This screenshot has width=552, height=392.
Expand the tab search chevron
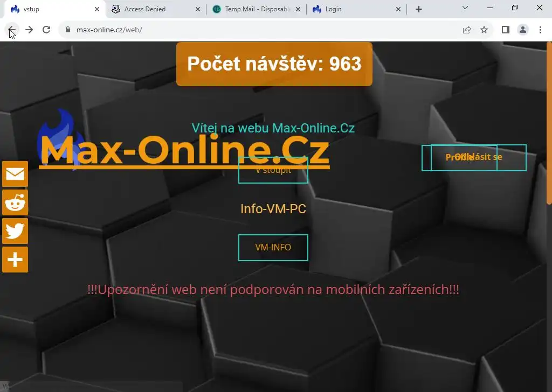(465, 8)
